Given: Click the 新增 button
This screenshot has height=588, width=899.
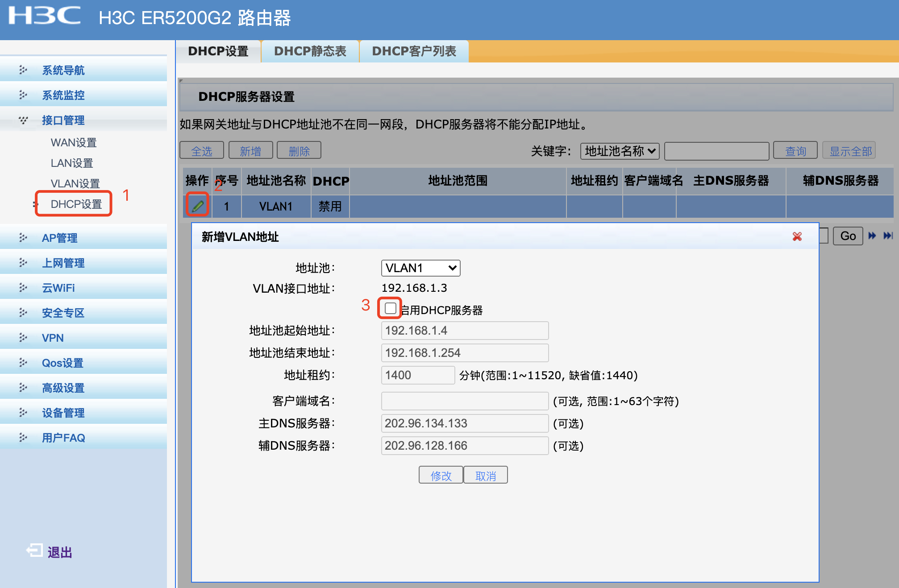Looking at the screenshot, I should [250, 150].
